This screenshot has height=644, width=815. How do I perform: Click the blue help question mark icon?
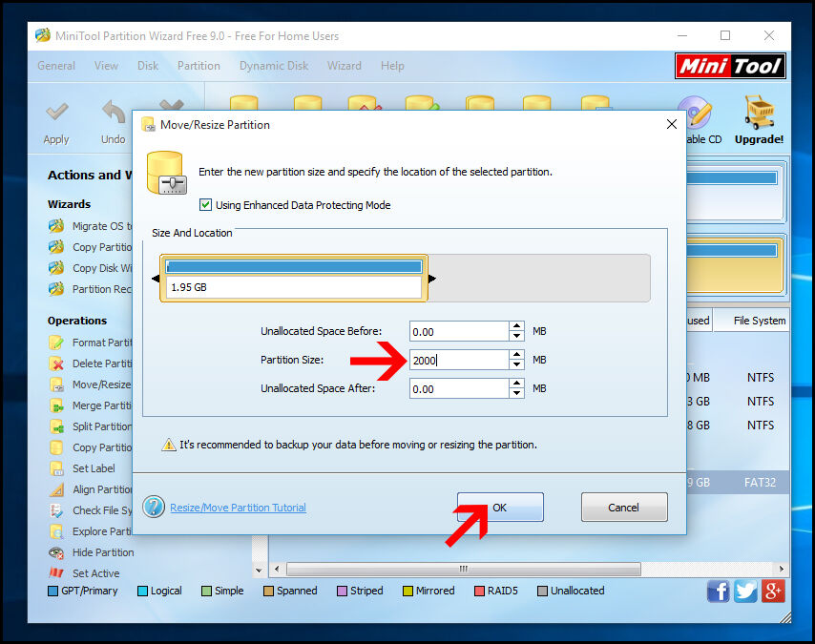pos(154,507)
